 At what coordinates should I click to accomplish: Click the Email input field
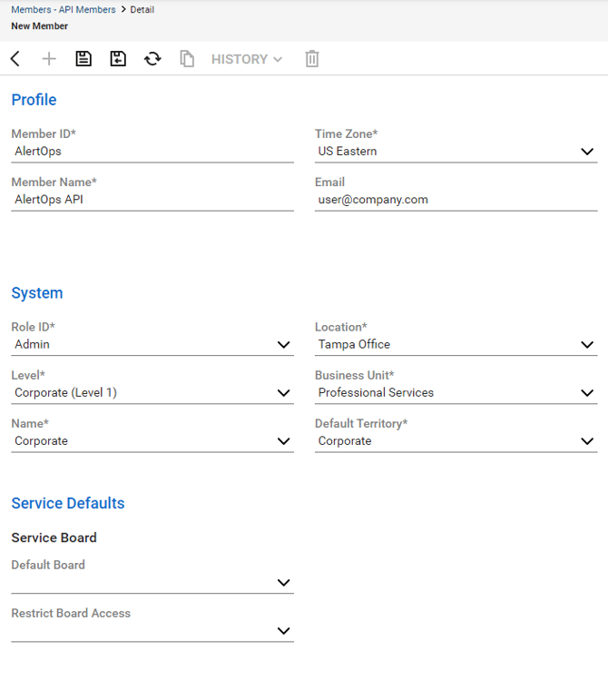pos(456,200)
